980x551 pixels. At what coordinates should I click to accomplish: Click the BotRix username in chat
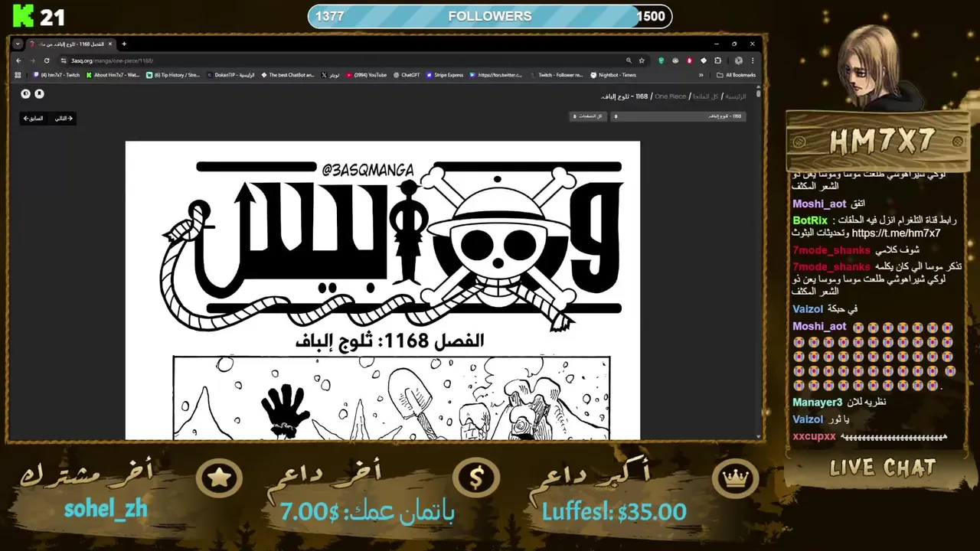(810, 220)
